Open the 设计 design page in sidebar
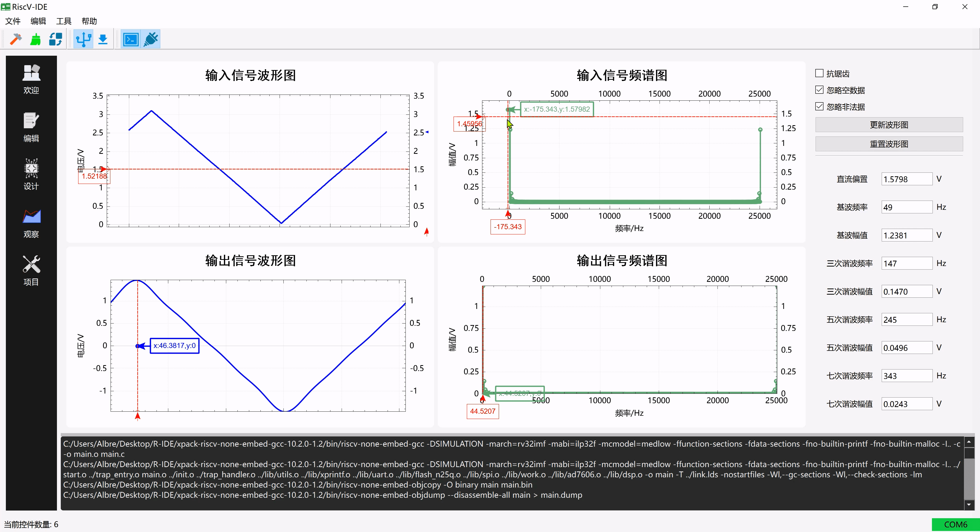 pos(31,175)
